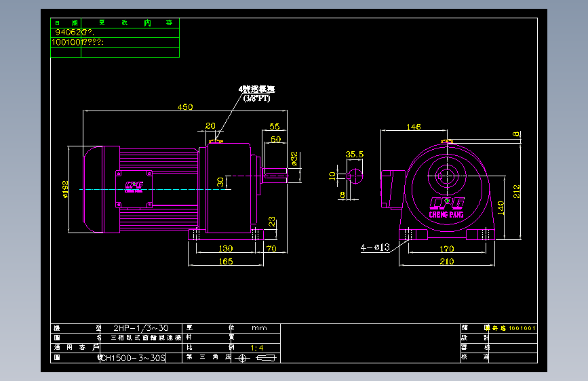This screenshot has height=381, width=588.
Task: Select the 23 foot height dimension
Action: click(272, 221)
